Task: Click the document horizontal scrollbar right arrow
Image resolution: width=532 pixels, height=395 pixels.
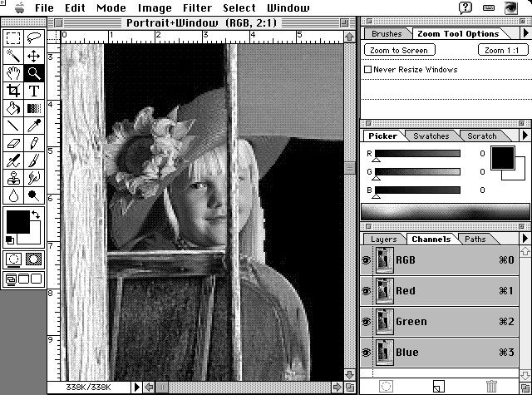Action: click(x=337, y=387)
